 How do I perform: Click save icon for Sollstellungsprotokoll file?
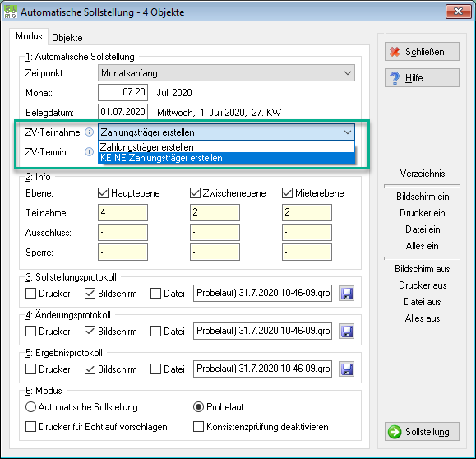tap(346, 294)
